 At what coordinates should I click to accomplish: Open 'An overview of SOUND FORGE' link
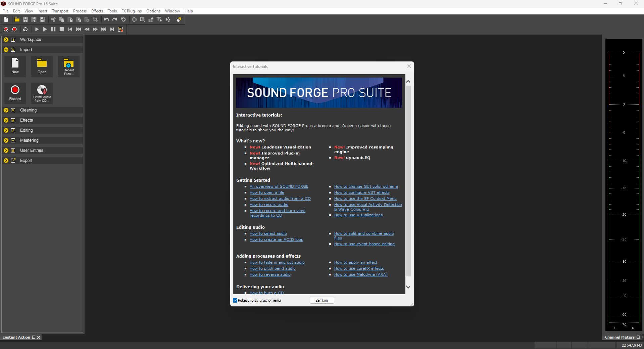tap(279, 186)
